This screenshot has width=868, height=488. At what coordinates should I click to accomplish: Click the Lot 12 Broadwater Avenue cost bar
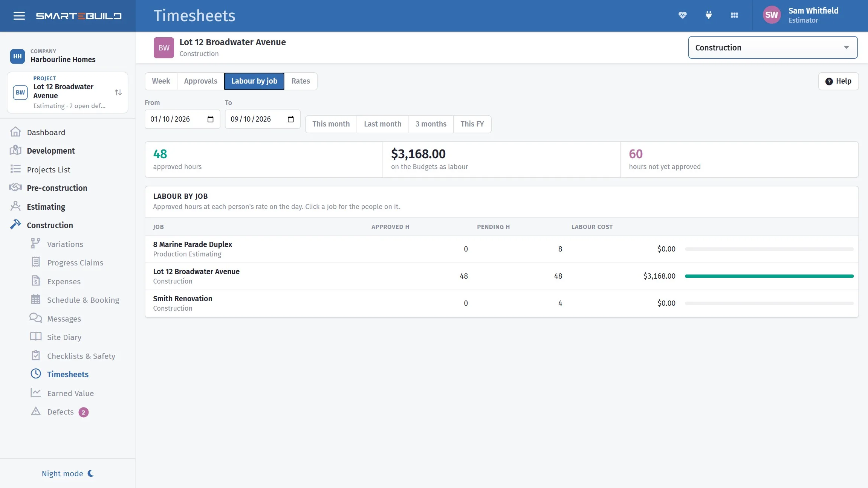(x=769, y=276)
